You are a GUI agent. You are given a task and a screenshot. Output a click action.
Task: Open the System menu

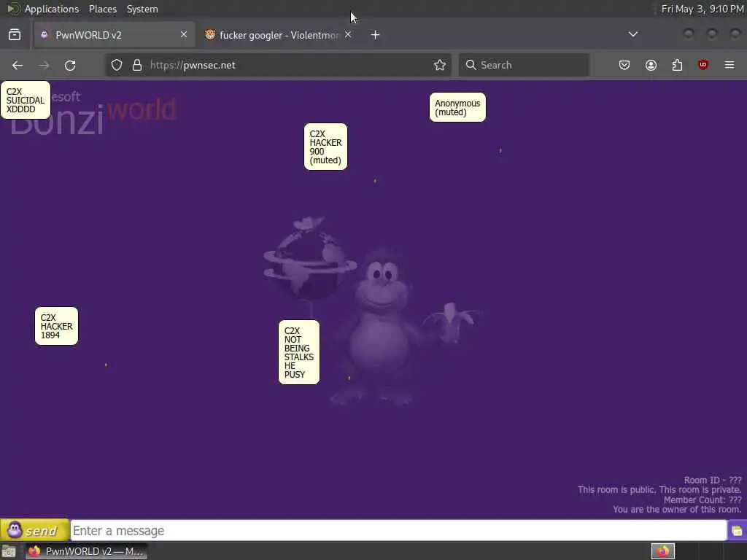coord(142,9)
